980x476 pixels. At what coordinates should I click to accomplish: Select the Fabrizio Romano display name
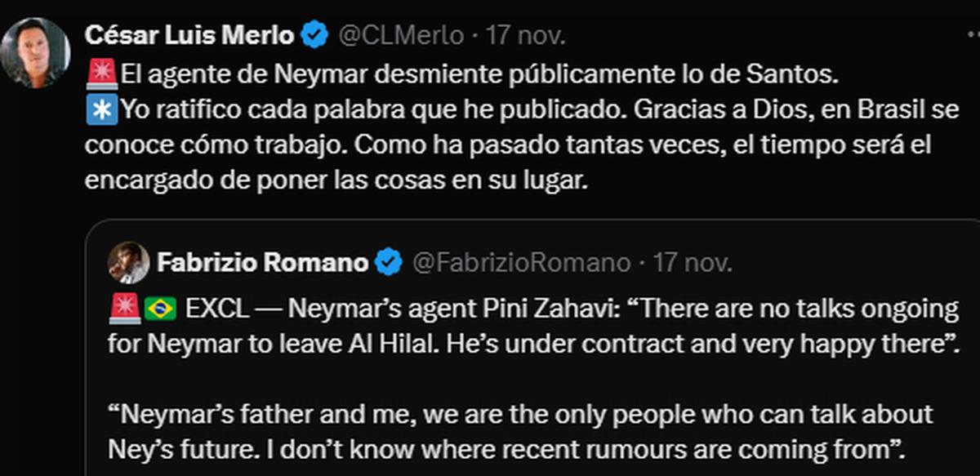point(262,263)
